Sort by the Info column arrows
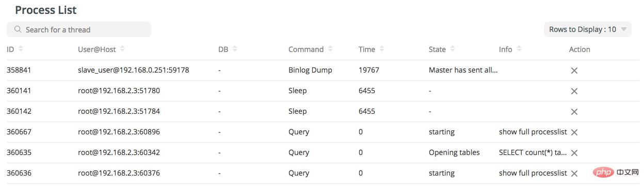644x189 pixels. (519, 49)
